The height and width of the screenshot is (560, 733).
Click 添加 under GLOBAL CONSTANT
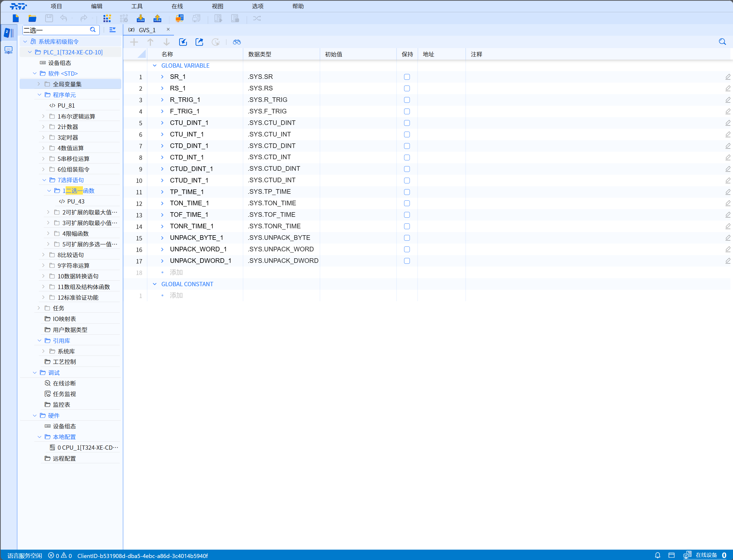click(176, 295)
